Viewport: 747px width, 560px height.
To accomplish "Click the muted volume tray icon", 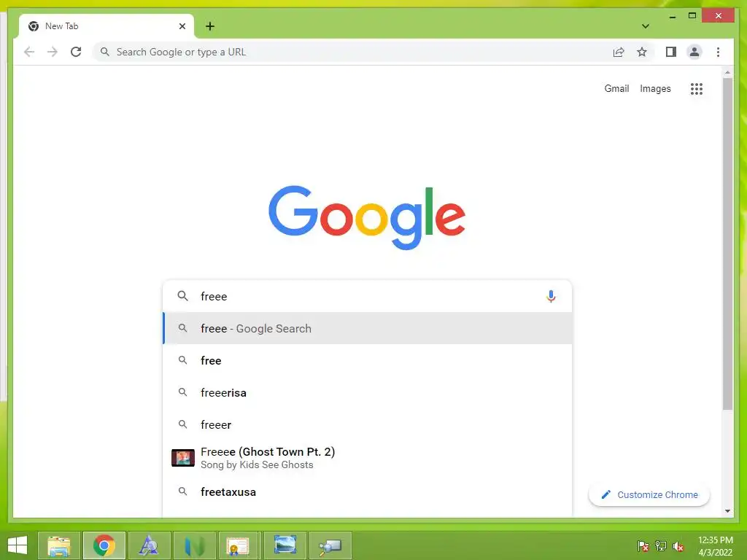I will tap(678, 545).
